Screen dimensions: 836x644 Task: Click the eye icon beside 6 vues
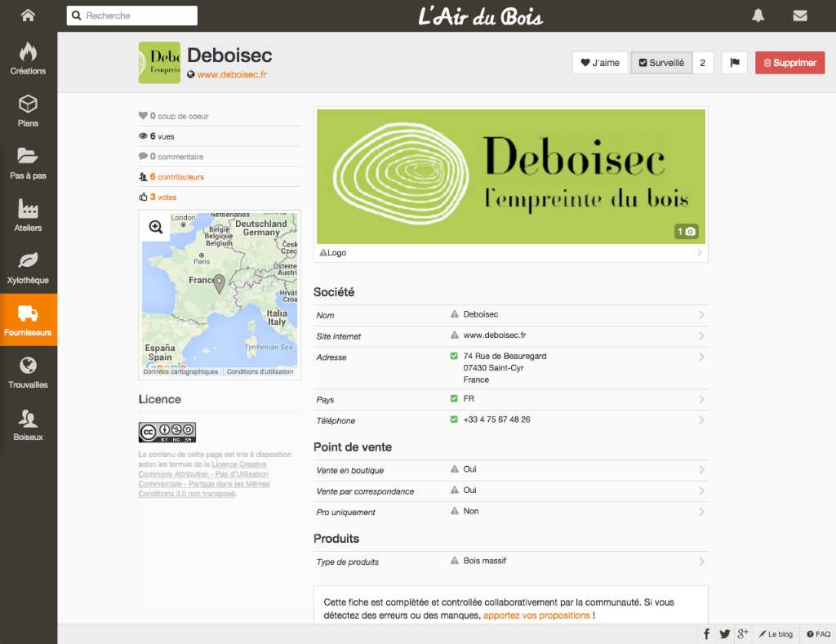point(143,136)
